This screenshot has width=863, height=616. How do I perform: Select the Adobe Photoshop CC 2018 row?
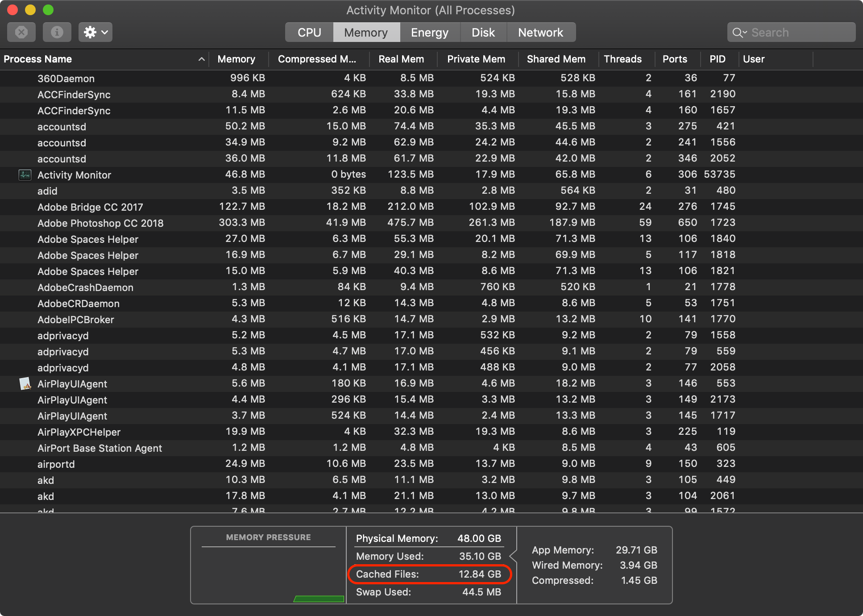tap(100, 223)
